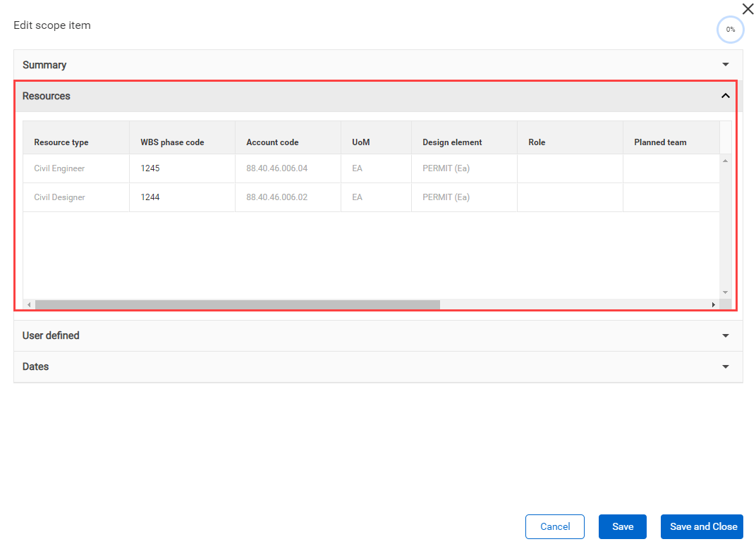This screenshot has height=544, width=756.
Task: Click the right horizontal scroll arrow
Action: [x=714, y=304]
